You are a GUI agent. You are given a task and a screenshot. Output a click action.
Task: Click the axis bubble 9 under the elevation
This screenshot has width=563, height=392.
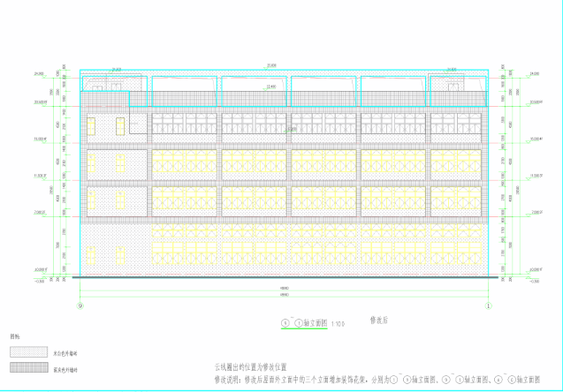(x=80, y=306)
